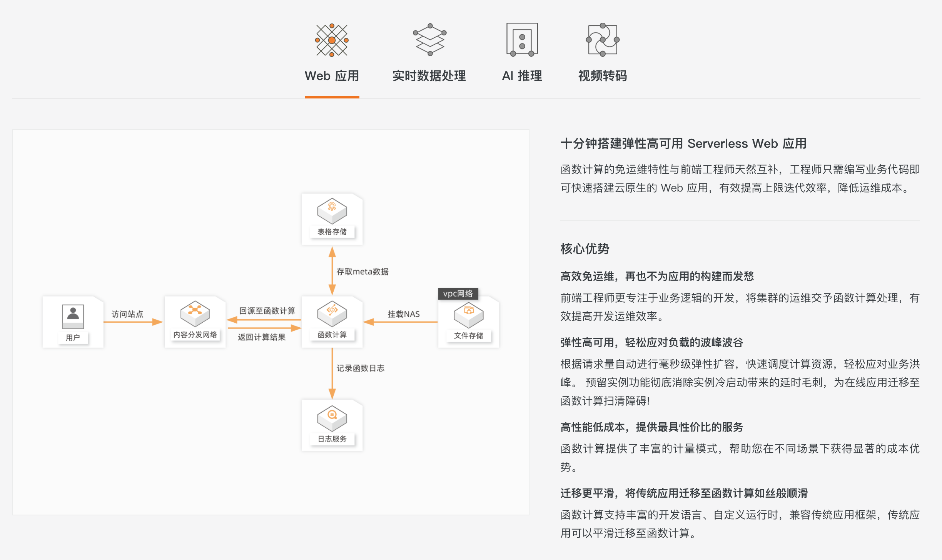
Task: Click the 内容分发网络 CDN icon
Action: coord(195,314)
